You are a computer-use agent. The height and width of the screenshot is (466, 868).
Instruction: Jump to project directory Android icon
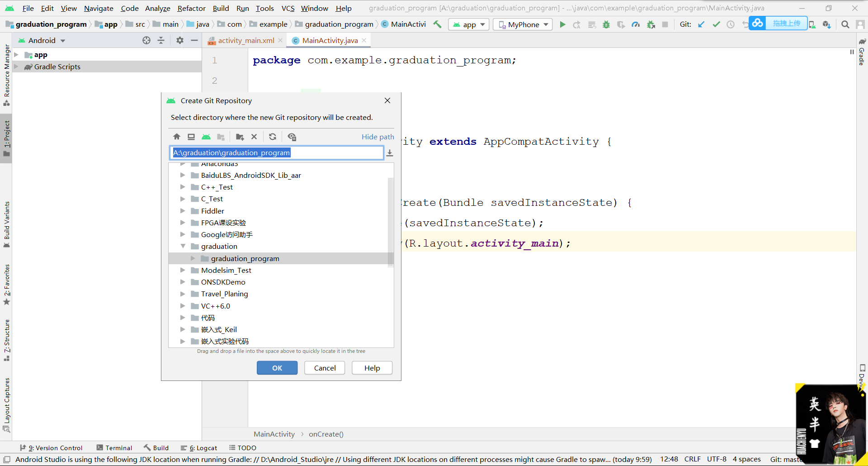pyautogui.click(x=206, y=137)
